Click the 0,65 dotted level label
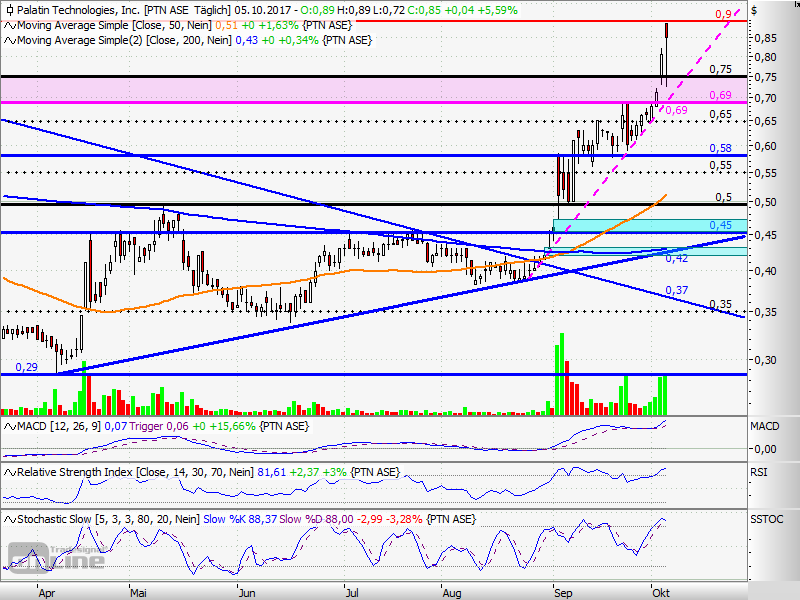Viewport: 800px width, 600px height. (x=720, y=115)
